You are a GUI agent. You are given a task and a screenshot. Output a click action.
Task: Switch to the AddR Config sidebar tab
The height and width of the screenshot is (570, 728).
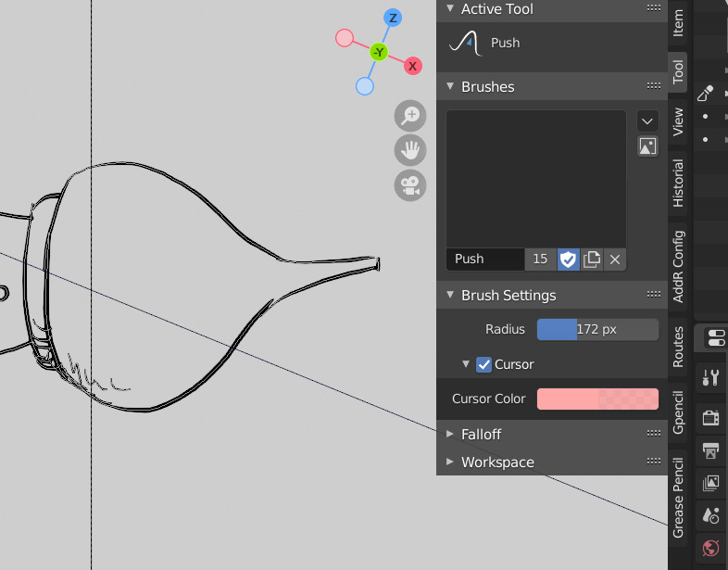tap(678, 267)
